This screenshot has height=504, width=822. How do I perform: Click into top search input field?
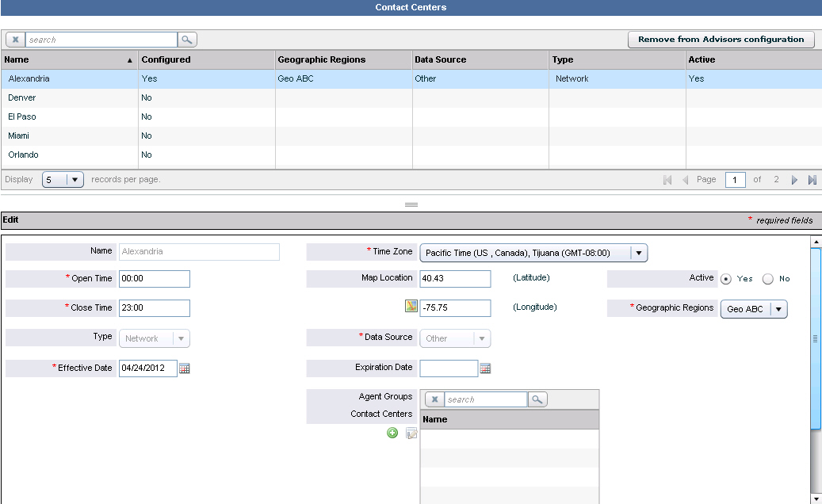101,40
